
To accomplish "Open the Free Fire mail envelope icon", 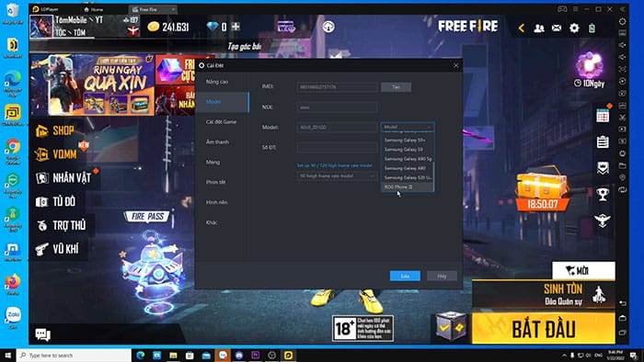I will (557, 28).
